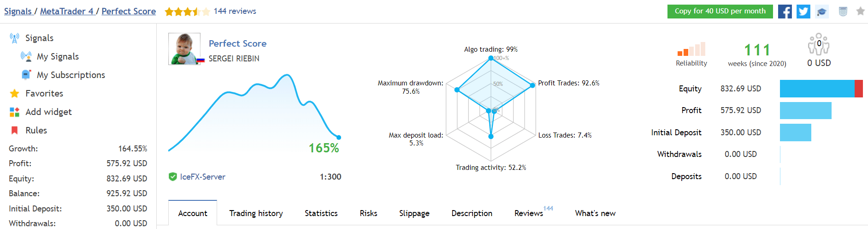Click the signal author's avatar photo
The height and width of the screenshot is (229, 868).
[184, 48]
